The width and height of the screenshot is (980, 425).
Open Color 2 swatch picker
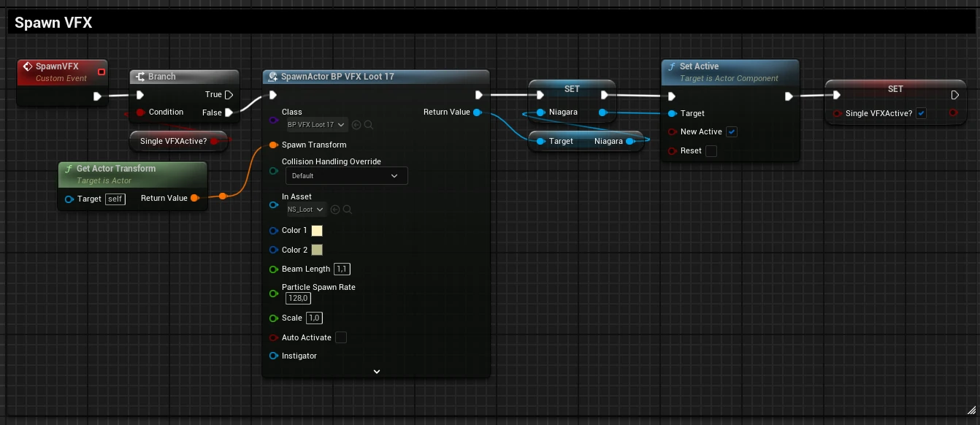(317, 250)
